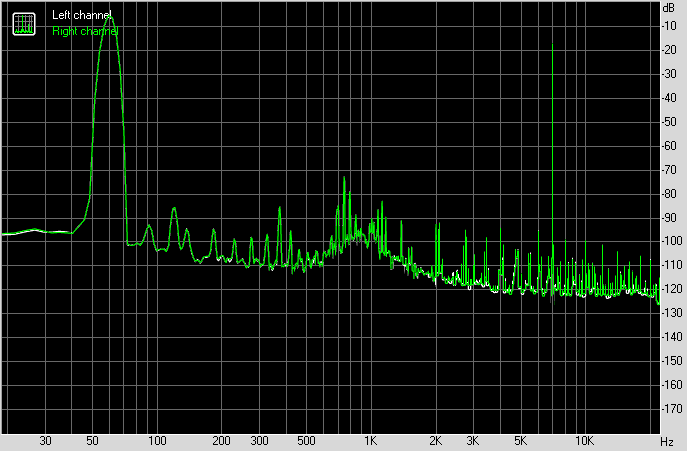Screen dimensions: 687x451
Task: Click the Hz unit label
Action: [x=667, y=441]
